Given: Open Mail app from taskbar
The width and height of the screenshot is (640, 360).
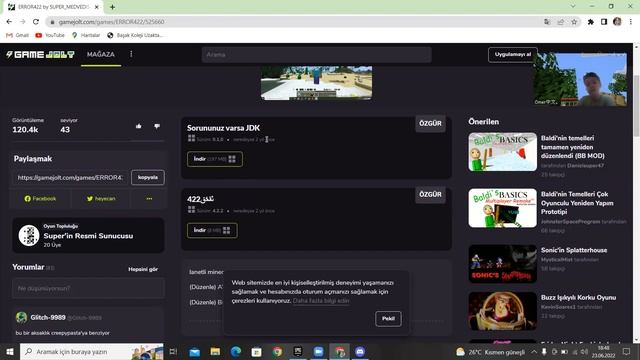Looking at the screenshot, I should tap(195, 351).
